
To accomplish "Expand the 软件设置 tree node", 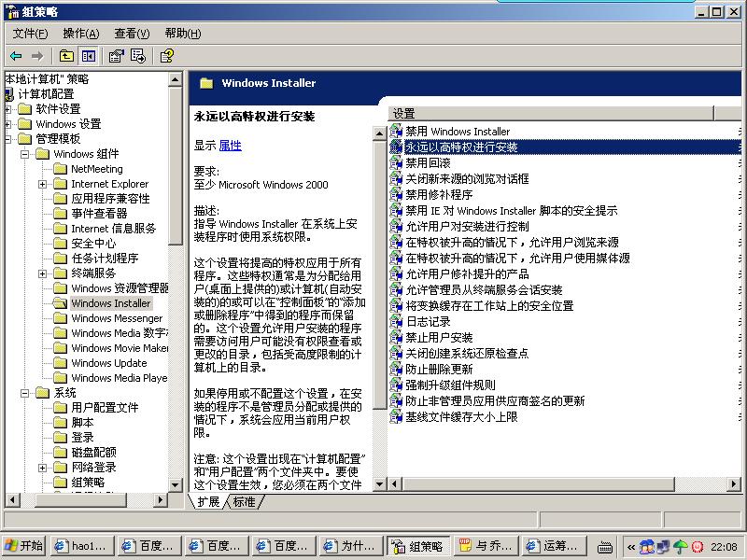I will (7, 109).
